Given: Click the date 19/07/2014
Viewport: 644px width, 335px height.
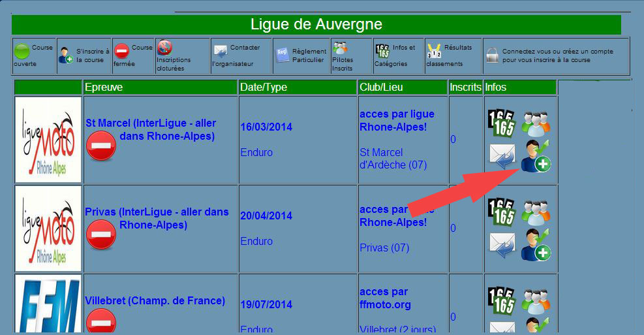Looking at the screenshot, I should [266, 304].
